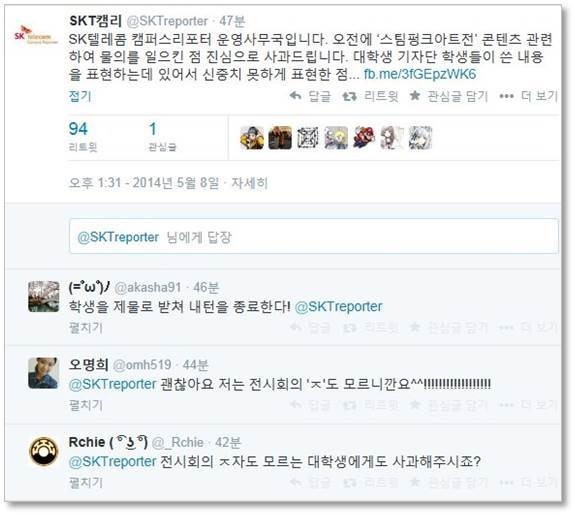Open tweet details via 자세히 link
Viewport: 575px width, 515px height.
coord(249,182)
